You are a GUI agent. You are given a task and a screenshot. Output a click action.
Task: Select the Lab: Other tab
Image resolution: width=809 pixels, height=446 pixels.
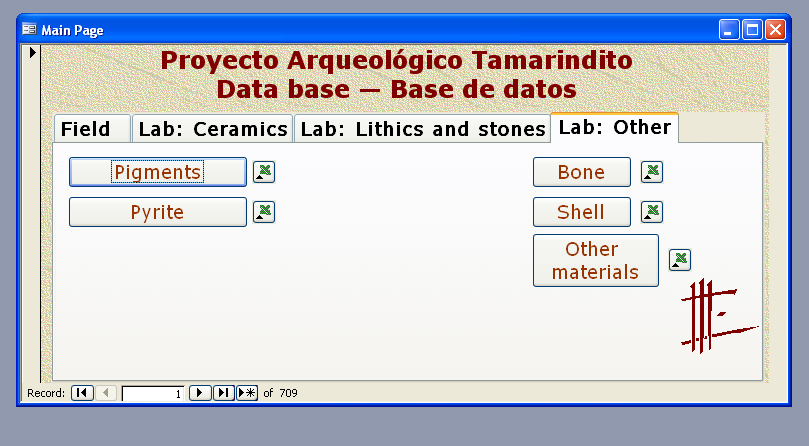(614, 128)
